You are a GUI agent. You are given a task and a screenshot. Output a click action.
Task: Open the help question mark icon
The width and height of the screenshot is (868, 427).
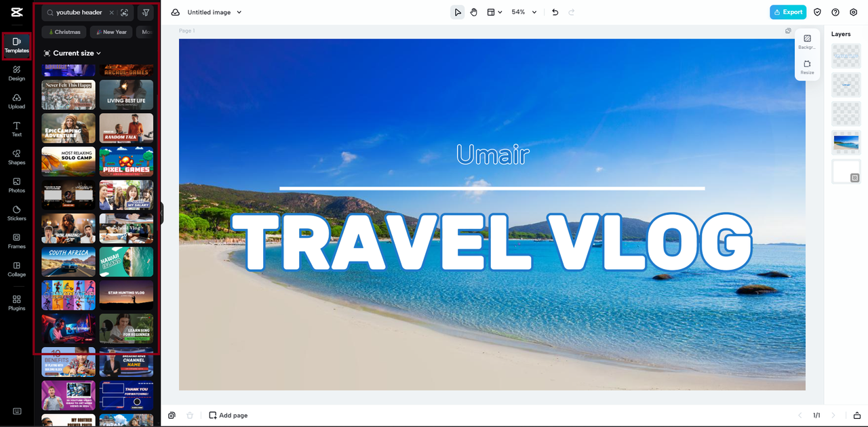835,12
